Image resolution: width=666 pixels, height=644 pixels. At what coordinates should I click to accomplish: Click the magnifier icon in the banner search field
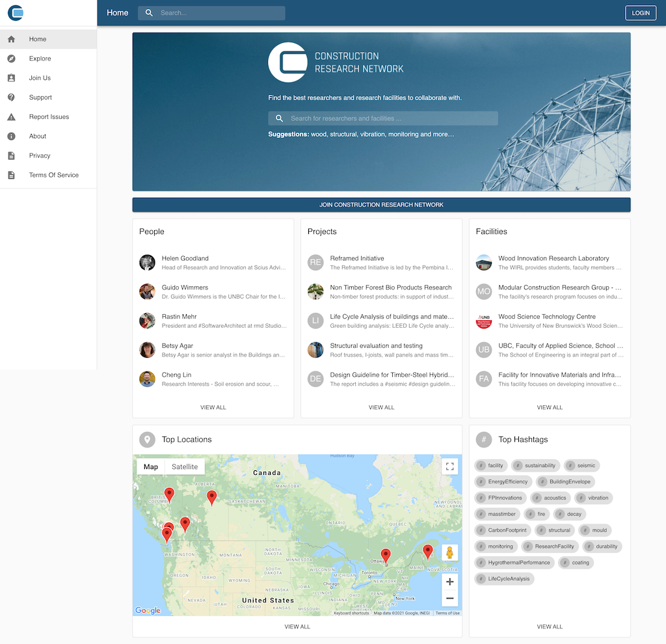pos(279,118)
